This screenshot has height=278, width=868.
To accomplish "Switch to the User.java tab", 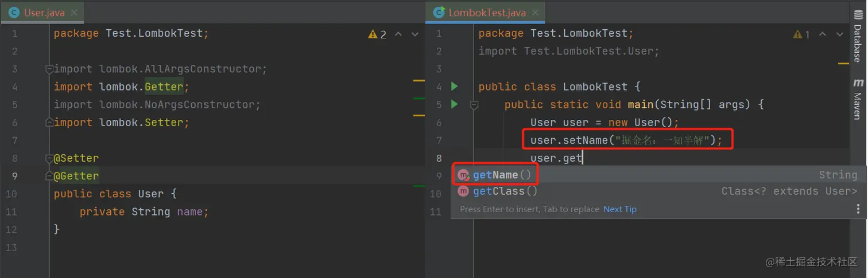I will [x=44, y=12].
